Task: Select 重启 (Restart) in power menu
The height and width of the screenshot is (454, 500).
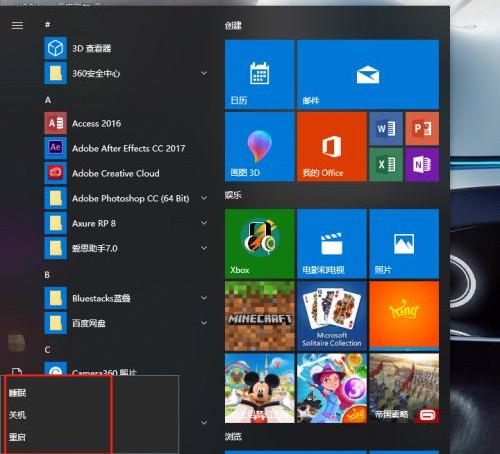Action: [x=17, y=437]
